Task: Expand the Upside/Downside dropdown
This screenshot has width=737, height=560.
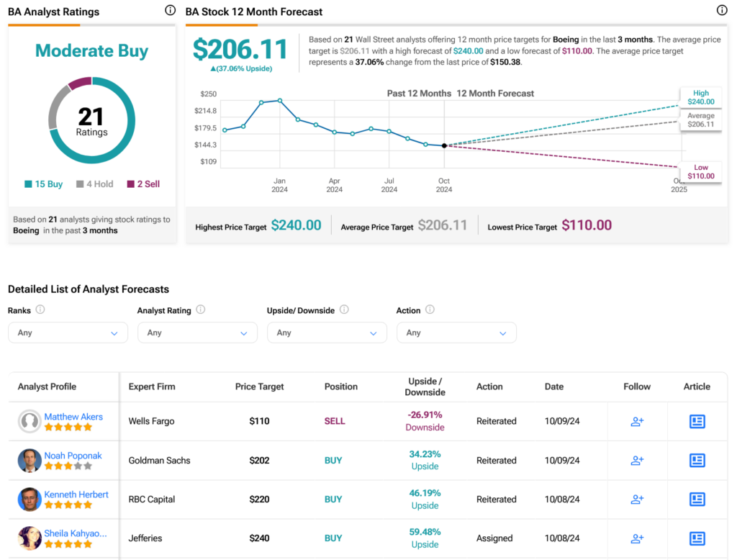Action: (327, 333)
